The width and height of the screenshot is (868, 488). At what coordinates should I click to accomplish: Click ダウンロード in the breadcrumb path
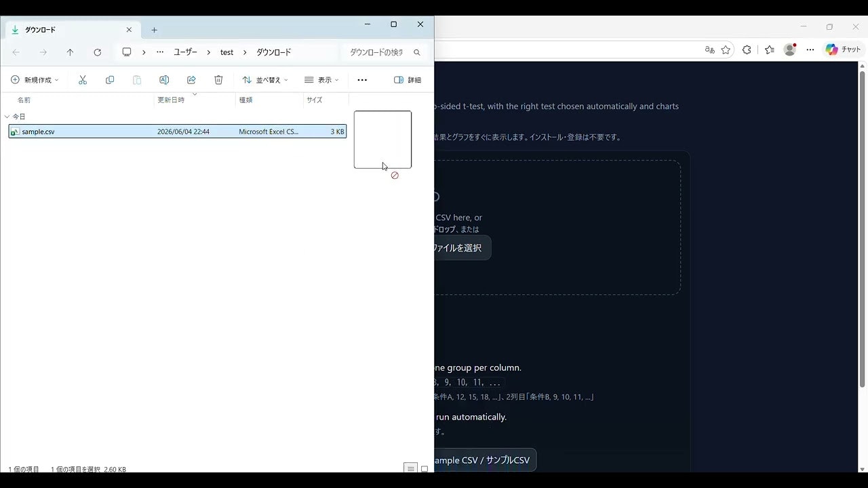coord(274,52)
